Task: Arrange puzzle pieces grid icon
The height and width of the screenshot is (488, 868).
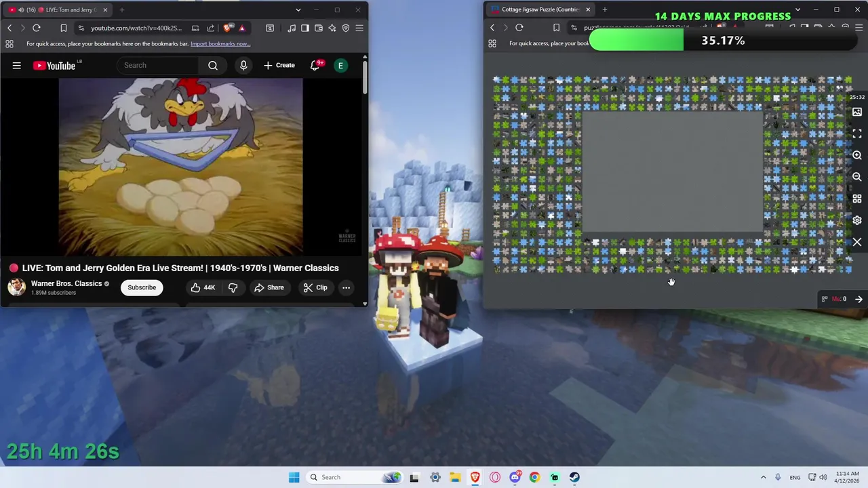Action: (x=857, y=199)
